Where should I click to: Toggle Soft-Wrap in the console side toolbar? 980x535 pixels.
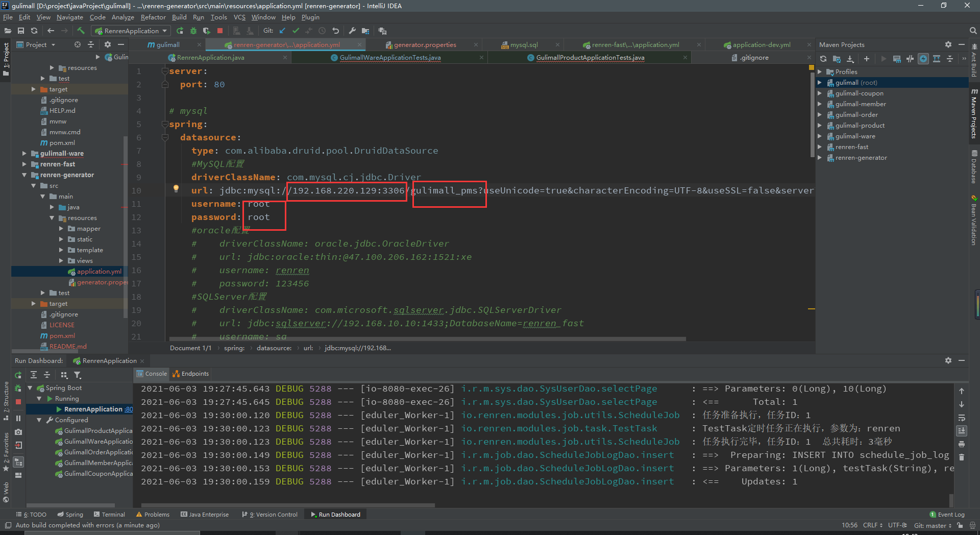click(x=962, y=418)
